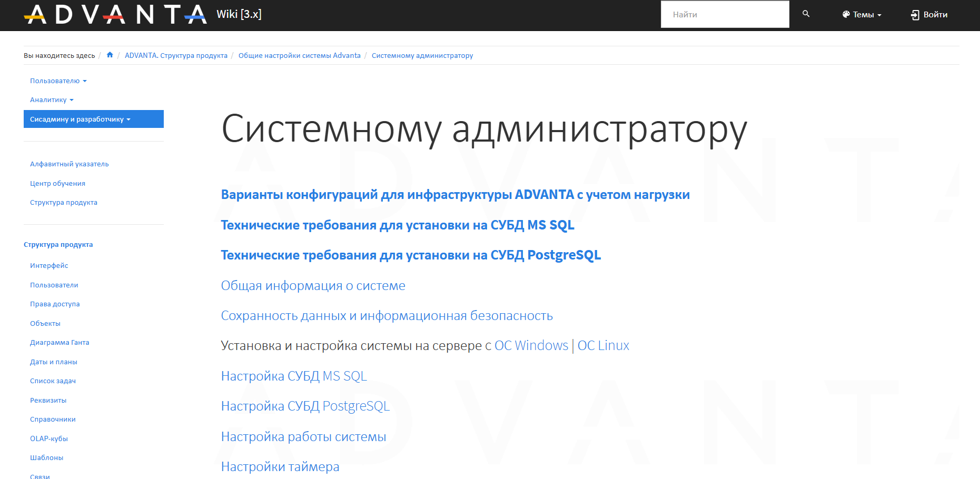The height and width of the screenshot is (479, 980).
Task: Select OLAP-кубы in sidebar
Action: click(x=49, y=439)
